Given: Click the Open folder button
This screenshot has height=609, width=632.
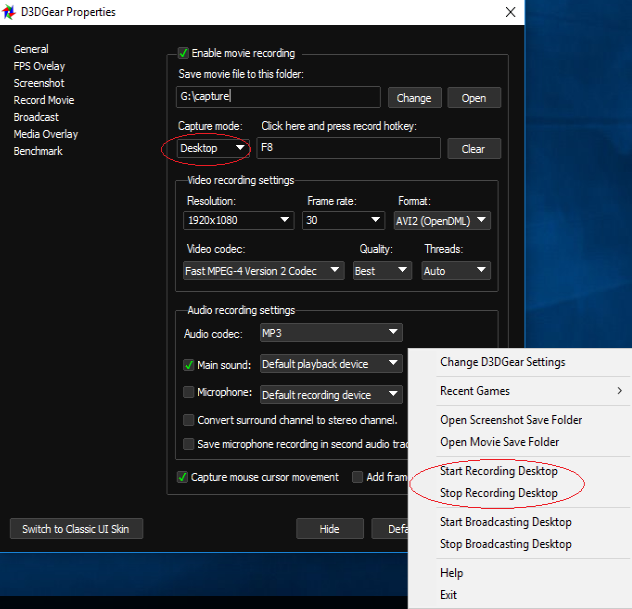Looking at the screenshot, I should point(474,98).
